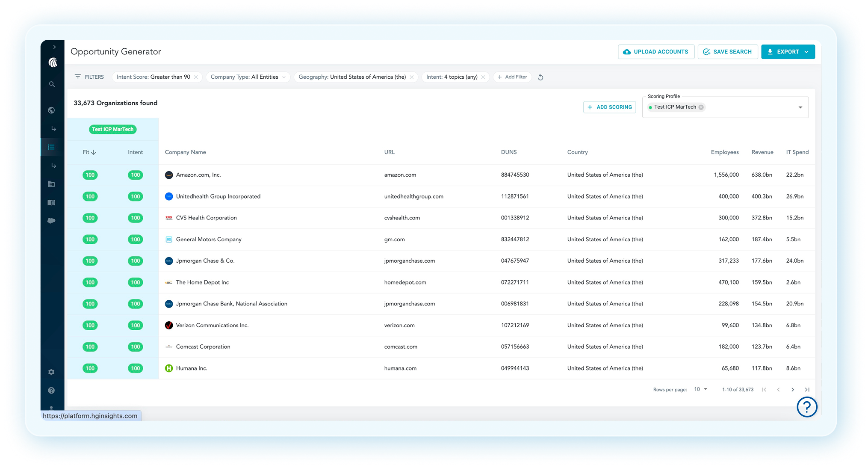Click the Unitedhealth Group logo icon
Image resolution: width=868 pixels, height=468 pixels.
point(169,196)
